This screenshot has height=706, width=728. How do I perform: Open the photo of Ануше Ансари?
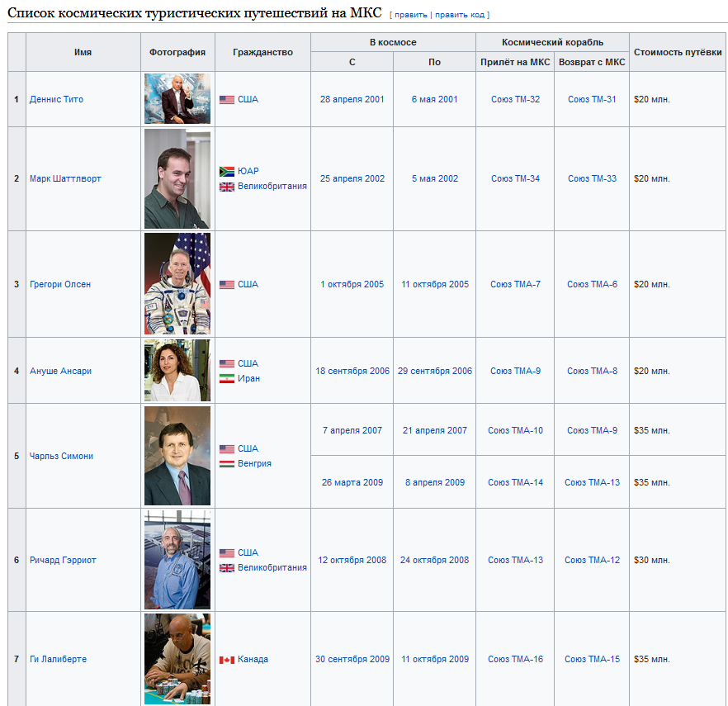[177, 371]
